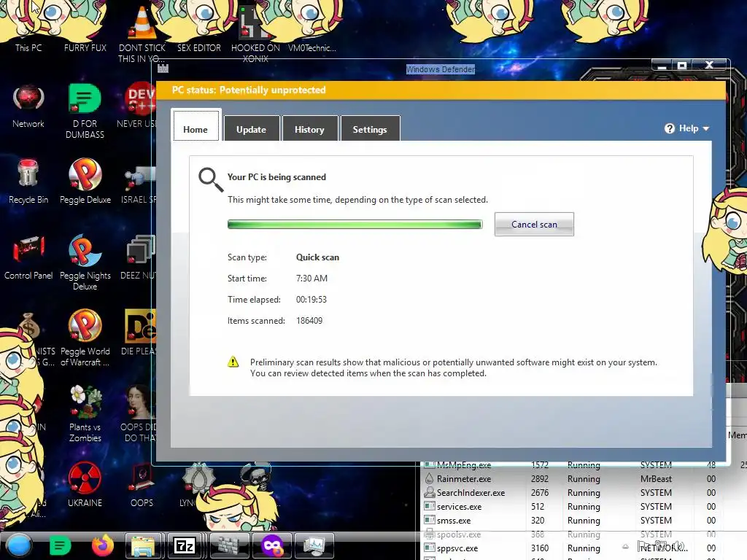Select the Home tab
747x560 pixels.
coord(196,125)
